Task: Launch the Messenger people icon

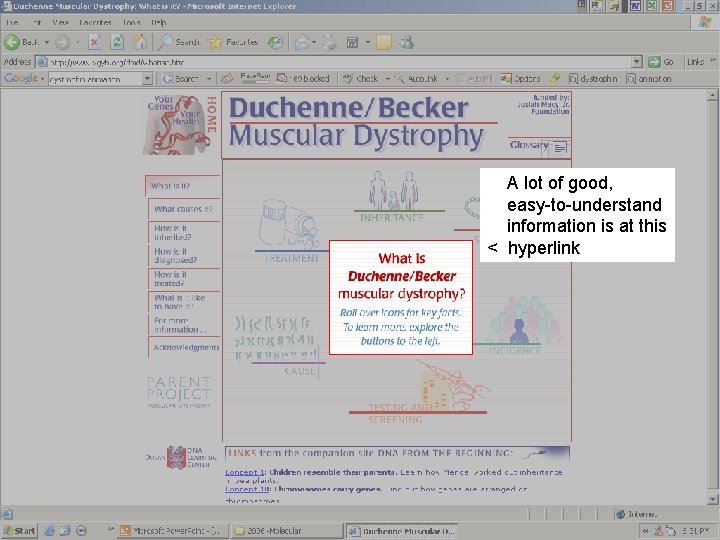Action: [x=406, y=42]
